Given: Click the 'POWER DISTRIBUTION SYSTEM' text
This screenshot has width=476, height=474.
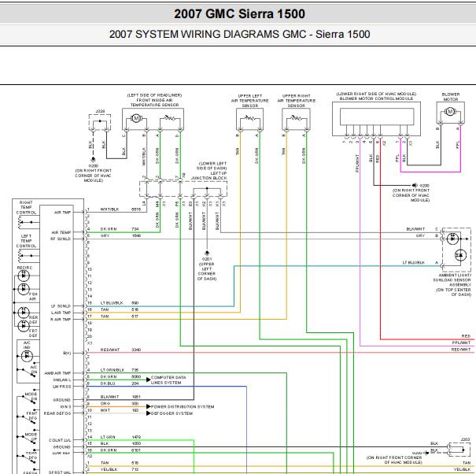Looking at the screenshot, I should (183, 406).
